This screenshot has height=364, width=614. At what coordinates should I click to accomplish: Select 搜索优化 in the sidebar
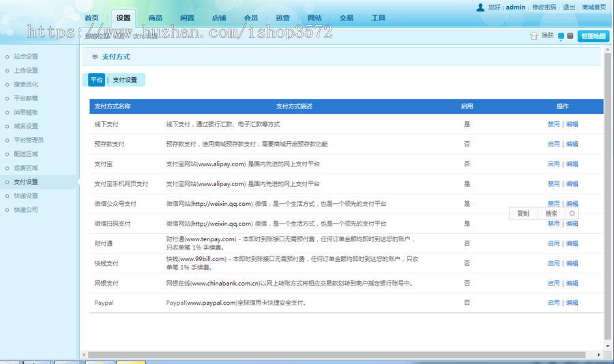coord(26,85)
